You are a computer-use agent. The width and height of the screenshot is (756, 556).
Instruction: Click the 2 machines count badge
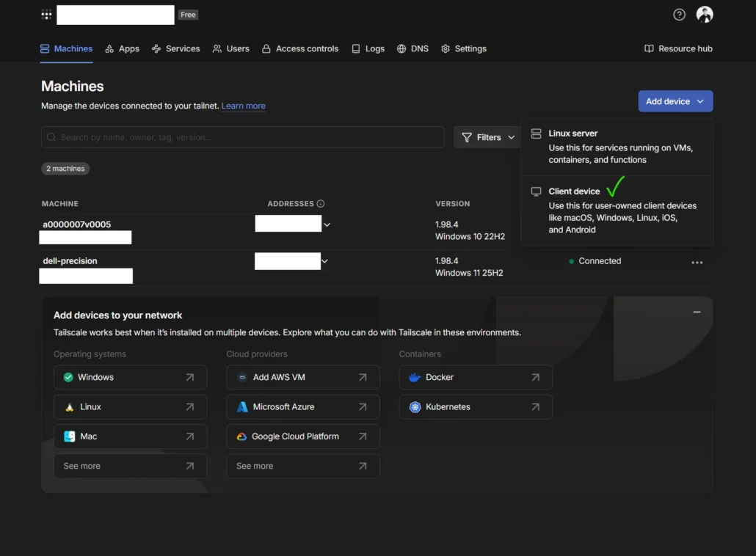tap(65, 169)
